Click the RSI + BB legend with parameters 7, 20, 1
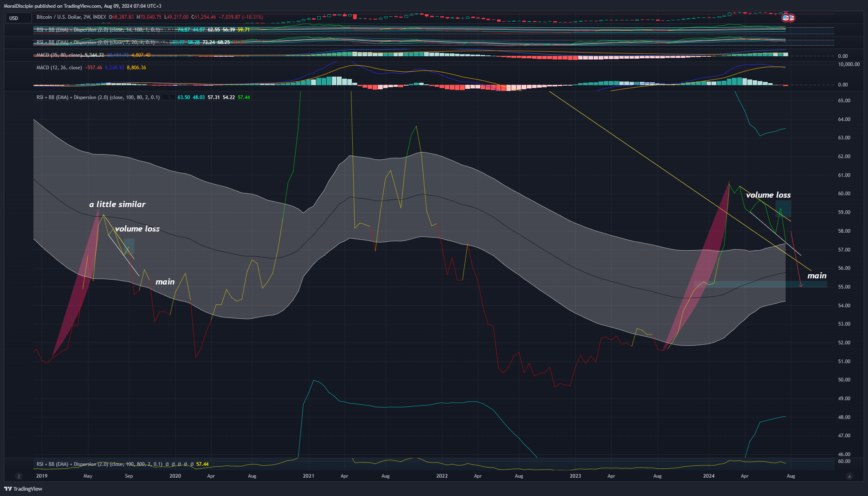868x496 pixels. tap(95, 42)
